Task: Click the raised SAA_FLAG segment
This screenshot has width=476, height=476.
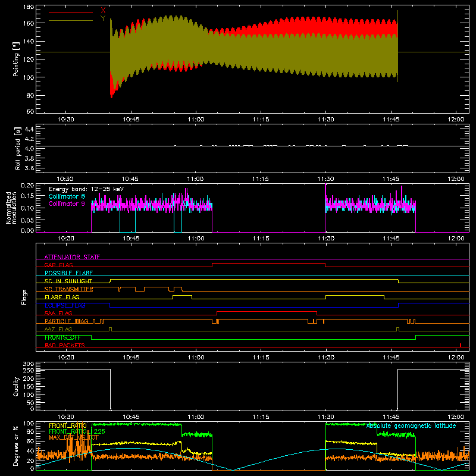Action: [267, 312]
